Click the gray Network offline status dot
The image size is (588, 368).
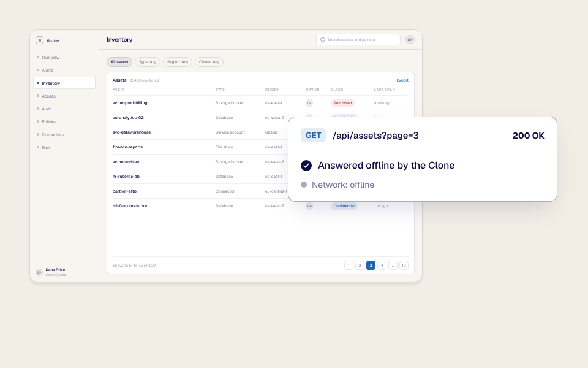(304, 185)
